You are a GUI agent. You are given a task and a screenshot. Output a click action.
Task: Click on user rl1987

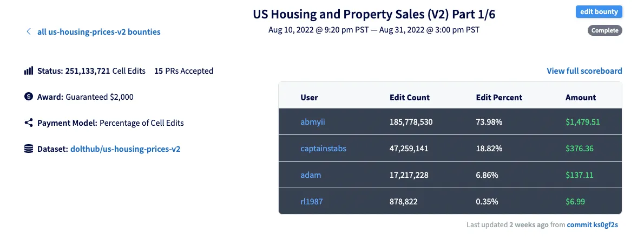tap(312, 202)
